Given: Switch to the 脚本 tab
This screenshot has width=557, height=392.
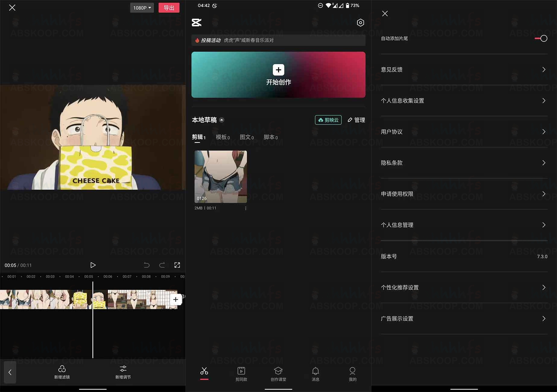Looking at the screenshot, I should pos(271,137).
